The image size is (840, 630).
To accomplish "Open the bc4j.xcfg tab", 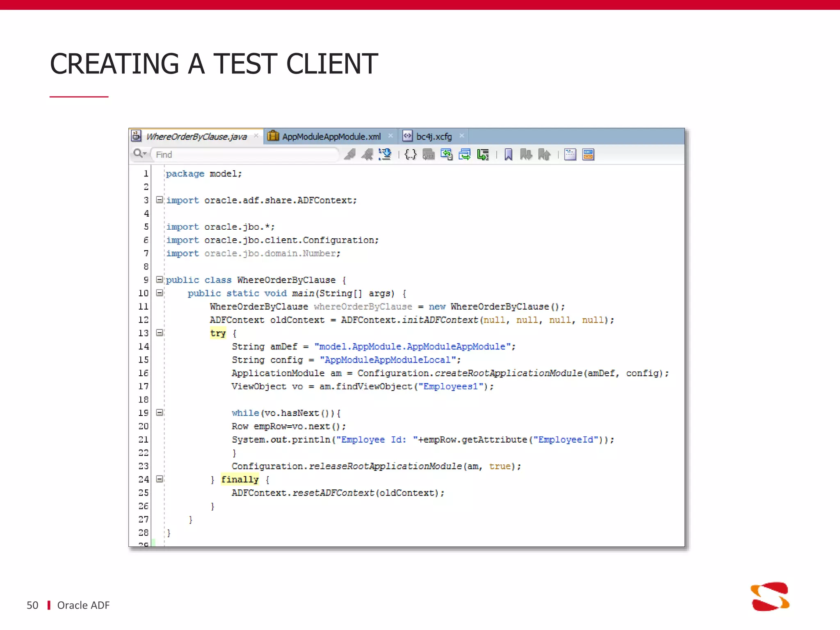I will 434,137.
